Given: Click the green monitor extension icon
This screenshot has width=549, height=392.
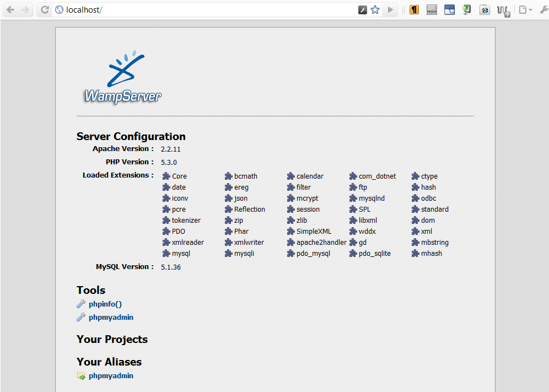Looking at the screenshot, I should pos(467,10).
